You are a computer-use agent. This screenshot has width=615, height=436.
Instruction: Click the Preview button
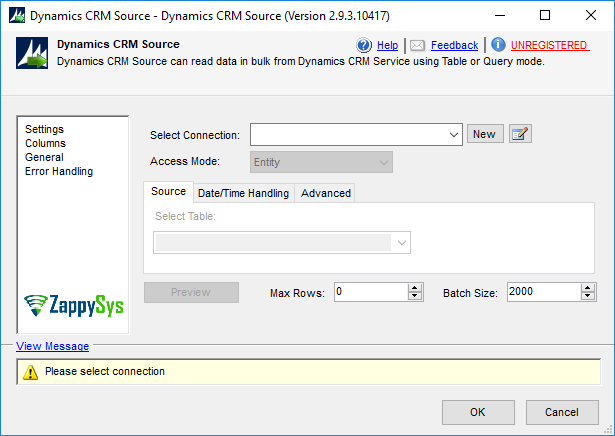pyautogui.click(x=191, y=292)
